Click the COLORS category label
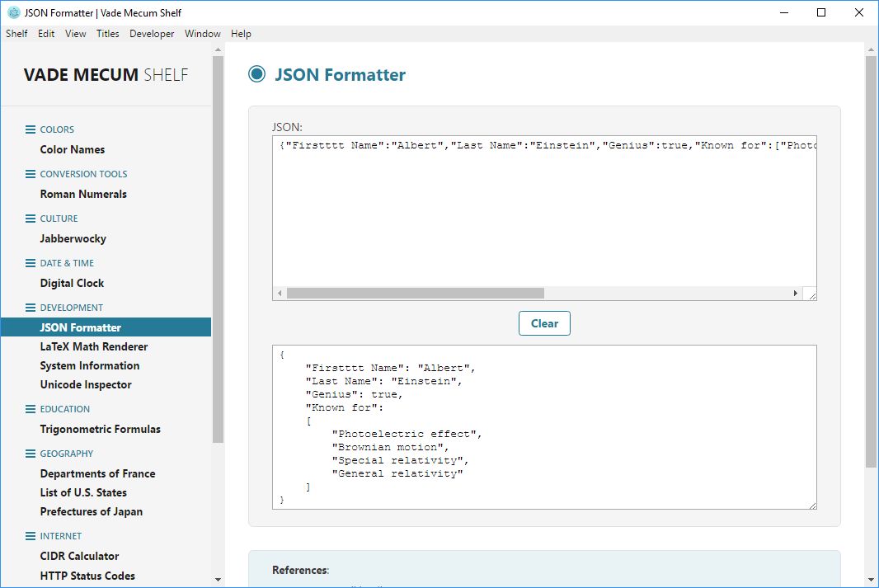The image size is (879, 588). [x=57, y=129]
